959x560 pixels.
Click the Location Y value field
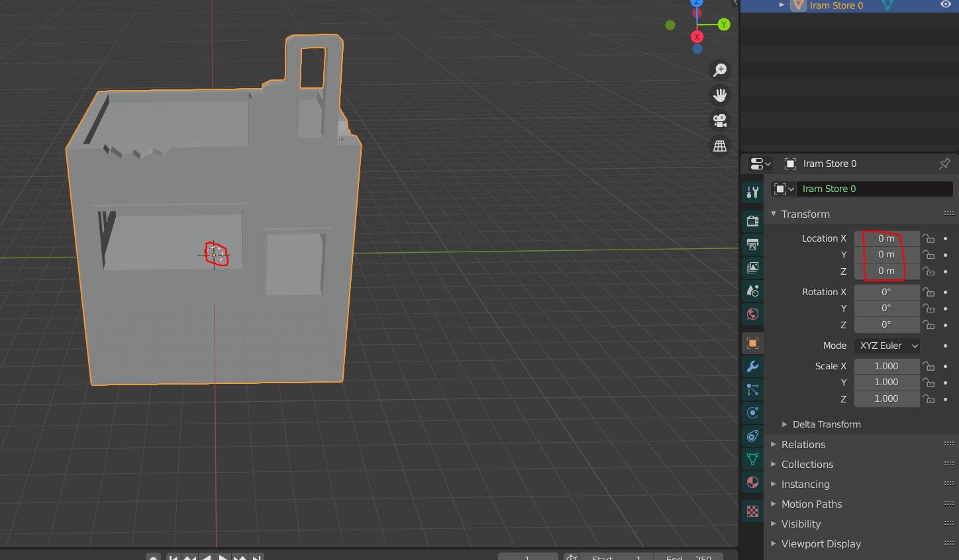tap(887, 255)
